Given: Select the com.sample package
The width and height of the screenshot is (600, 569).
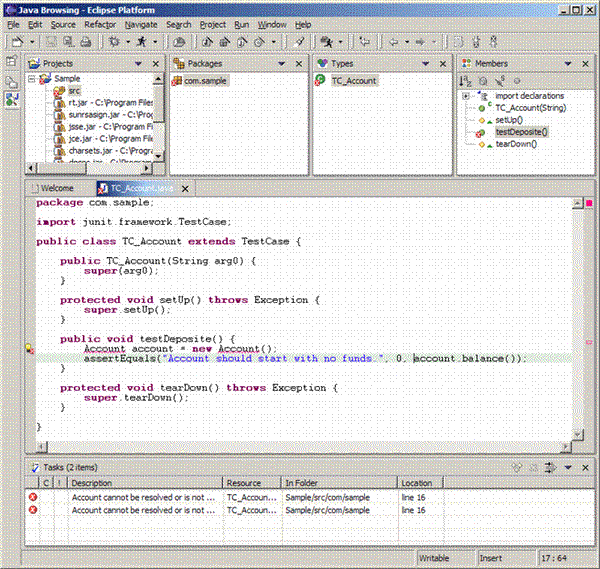Looking at the screenshot, I should (204, 80).
